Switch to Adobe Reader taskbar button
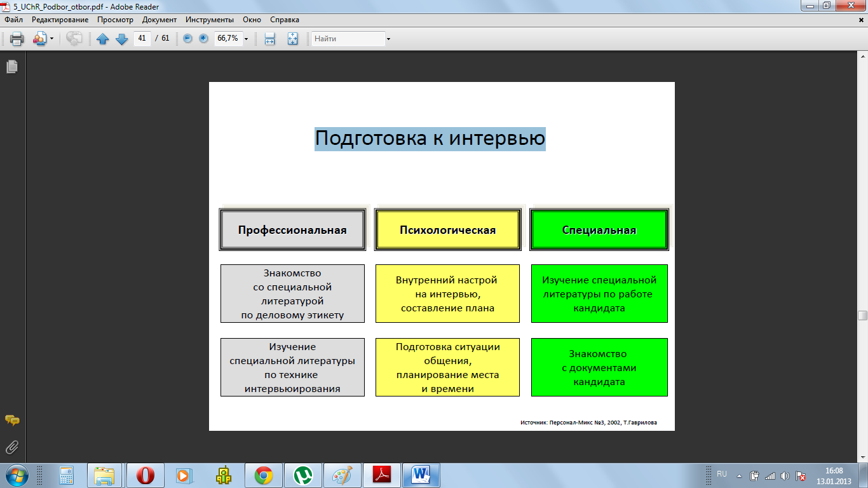Image resolution: width=868 pixels, height=488 pixels. [x=381, y=475]
